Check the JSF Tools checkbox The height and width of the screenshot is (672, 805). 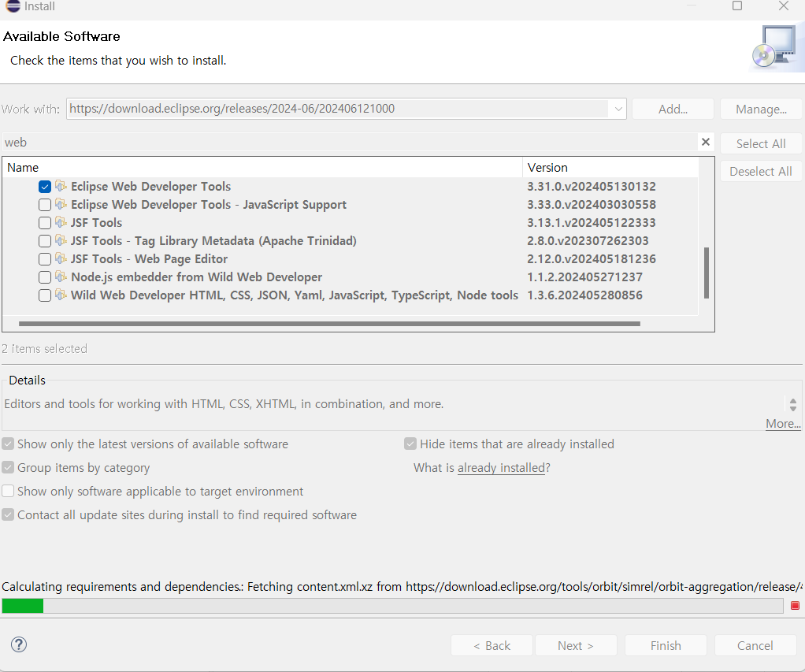45,223
